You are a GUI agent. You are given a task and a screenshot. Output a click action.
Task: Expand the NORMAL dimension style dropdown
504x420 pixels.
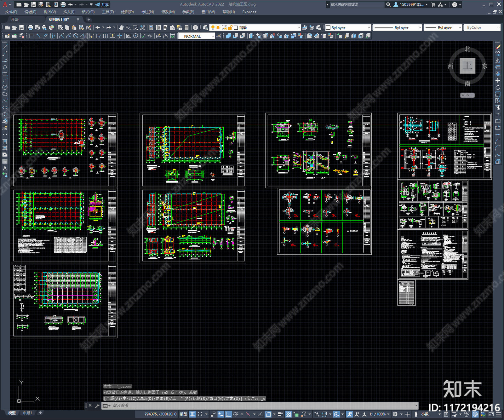coord(213,36)
